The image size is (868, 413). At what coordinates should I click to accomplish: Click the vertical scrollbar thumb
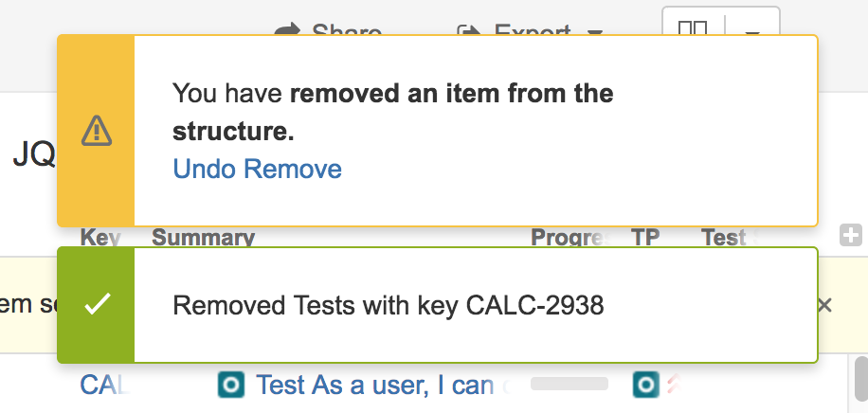pos(860,378)
